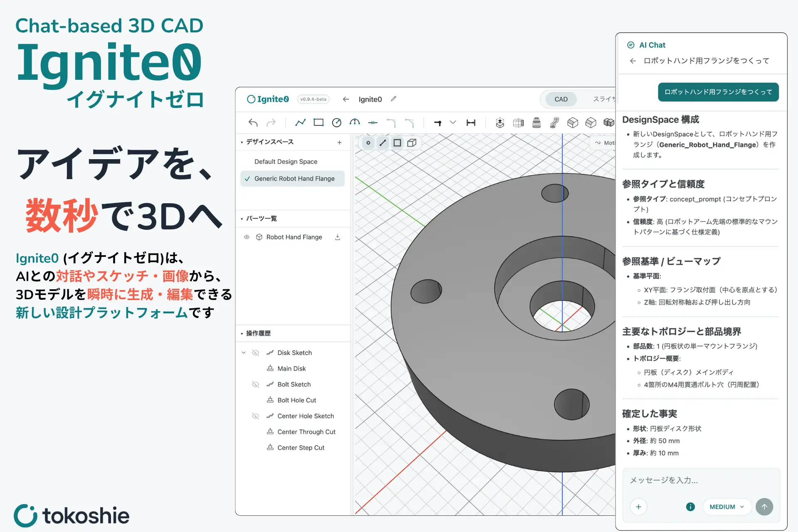798x532 pixels.
Task: Open the constraint tool dropdown arrow
Action: point(453,123)
